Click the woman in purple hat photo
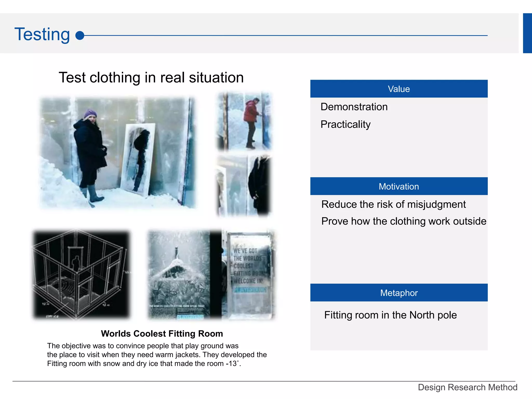 (x=117, y=153)
